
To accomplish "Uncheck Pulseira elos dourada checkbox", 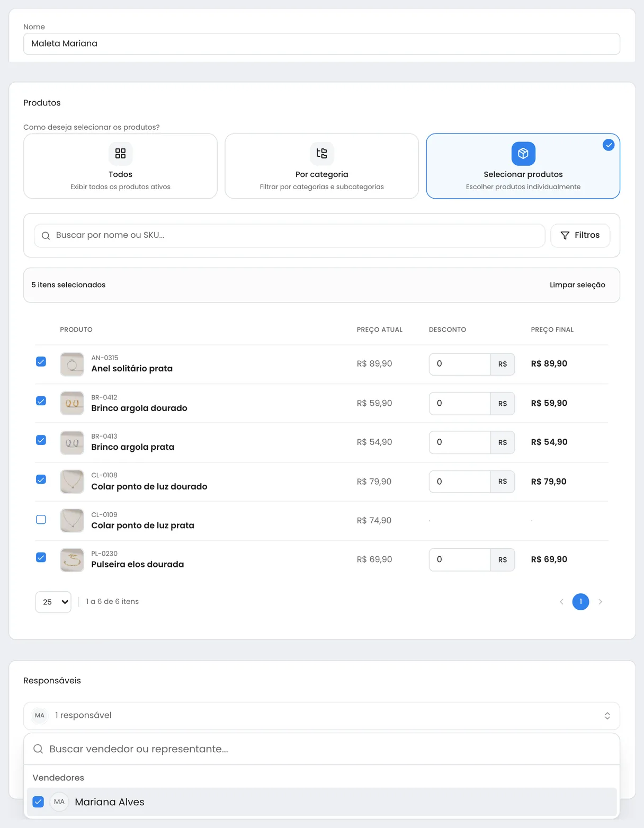I will click(41, 557).
